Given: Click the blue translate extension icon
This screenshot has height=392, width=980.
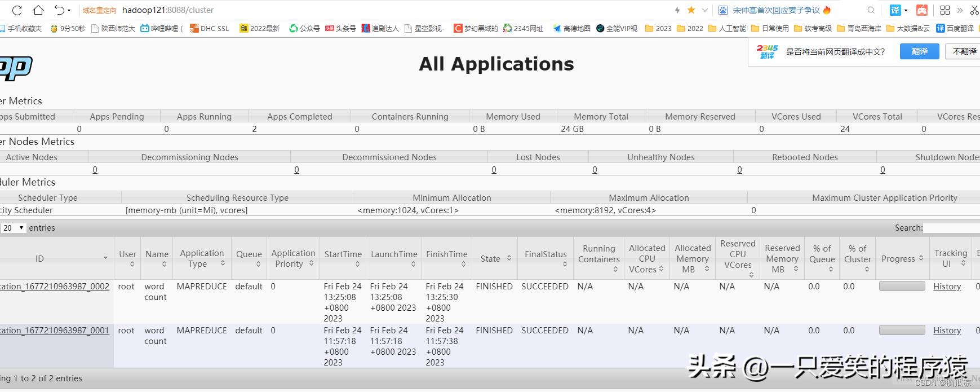Looking at the screenshot, I should [x=895, y=10].
